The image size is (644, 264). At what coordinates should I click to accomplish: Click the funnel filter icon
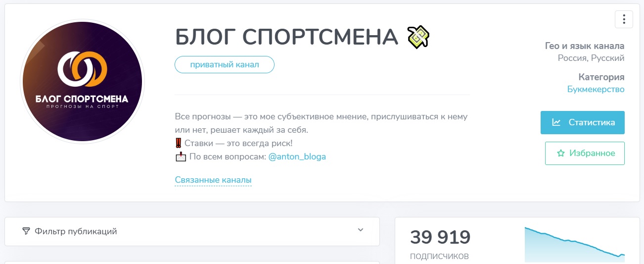click(x=26, y=231)
